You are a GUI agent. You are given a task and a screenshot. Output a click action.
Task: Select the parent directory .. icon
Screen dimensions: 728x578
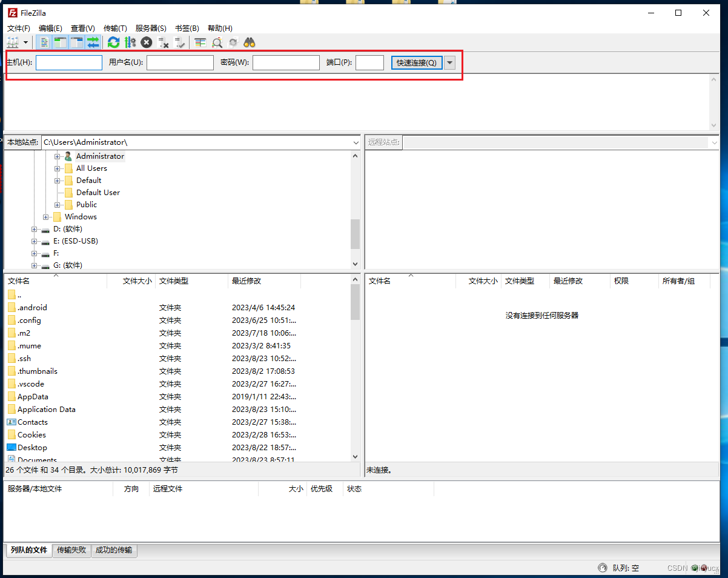[x=12, y=294]
